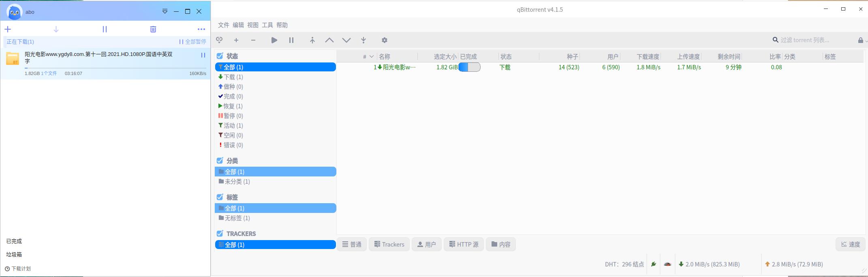Viewport: 868px width, 277px height.
Task: Click the lock icon beside search field
Action: click(x=860, y=40)
